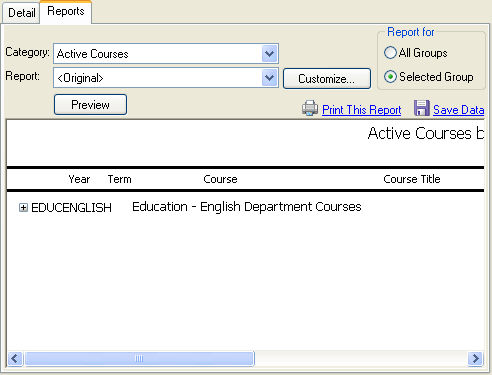Click the Preview button

click(90, 105)
